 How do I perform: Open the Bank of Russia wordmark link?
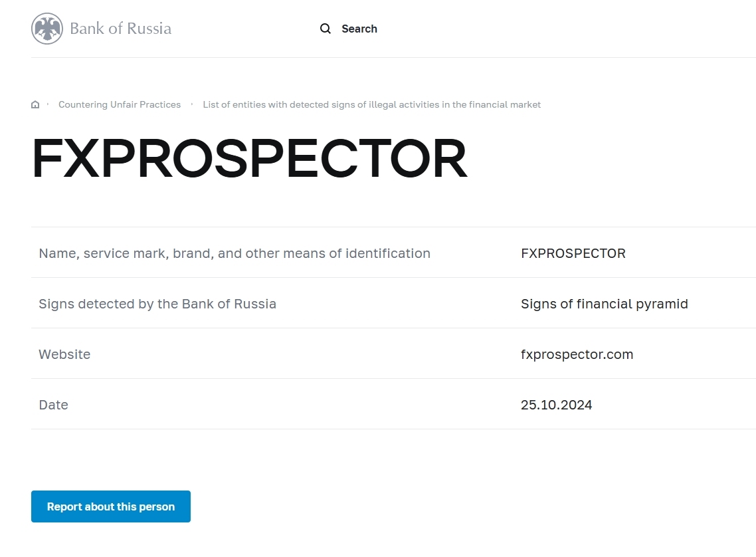pos(120,29)
